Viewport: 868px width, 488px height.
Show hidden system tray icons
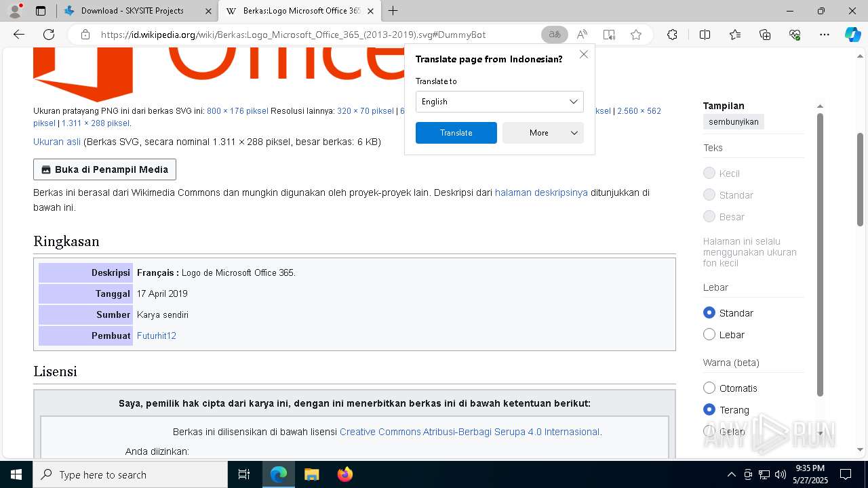click(x=731, y=474)
